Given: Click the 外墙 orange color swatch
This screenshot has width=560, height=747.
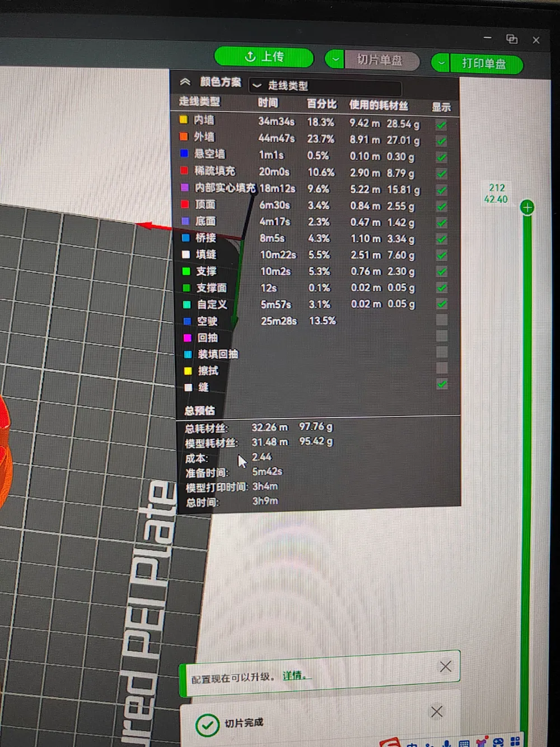Looking at the screenshot, I should pyautogui.click(x=183, y=136).
